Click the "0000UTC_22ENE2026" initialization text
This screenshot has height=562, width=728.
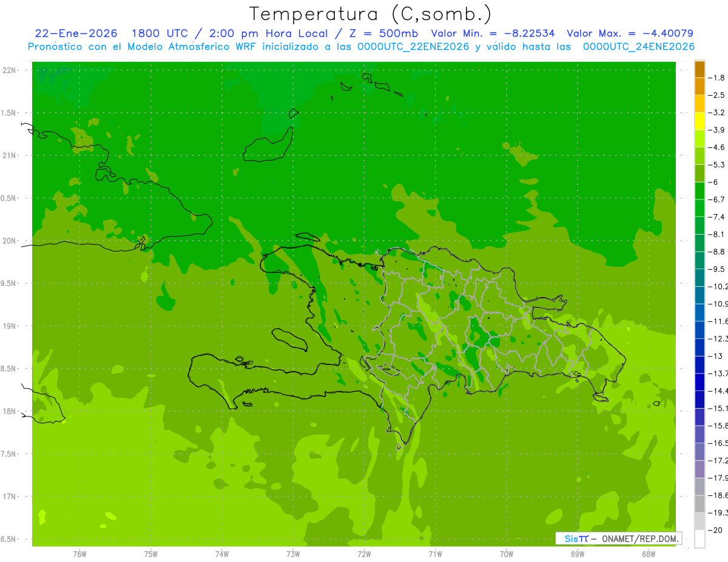pos(413,47)
